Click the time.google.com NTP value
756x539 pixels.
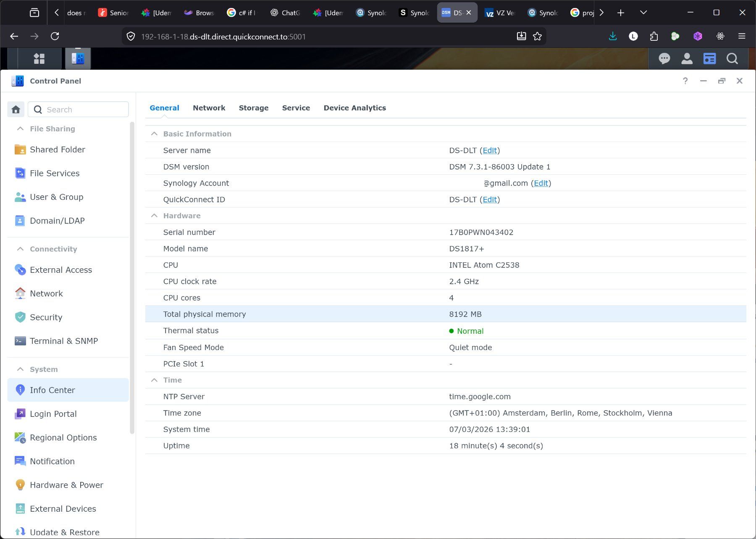click(x=480, y=396)
